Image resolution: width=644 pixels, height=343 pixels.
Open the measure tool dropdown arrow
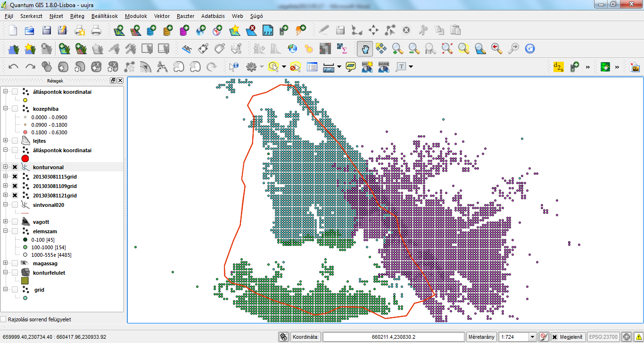coord(339,67)
